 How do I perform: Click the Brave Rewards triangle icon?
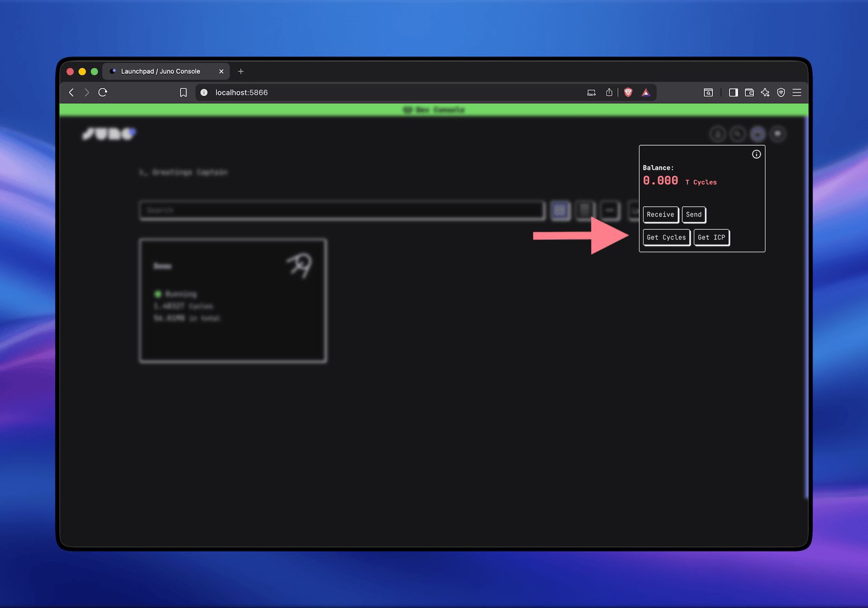point(646,92)
